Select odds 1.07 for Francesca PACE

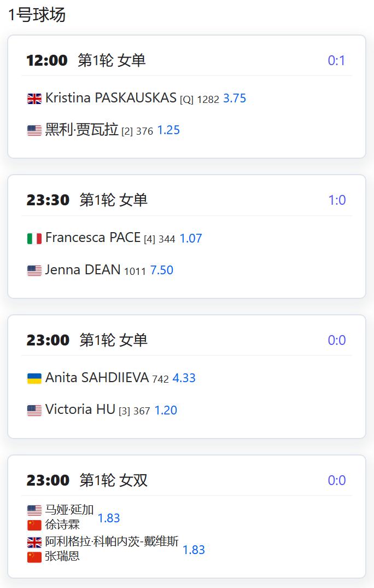click(191, 238)
